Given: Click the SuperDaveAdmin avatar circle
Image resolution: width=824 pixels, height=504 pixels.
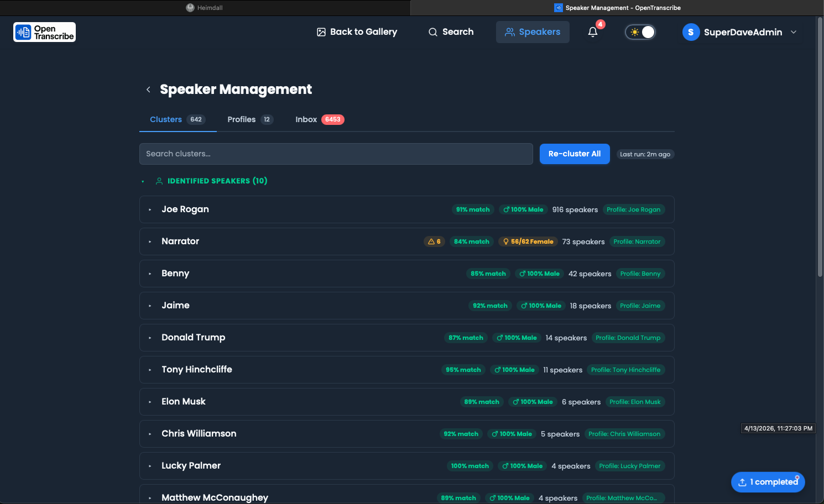Looking at the screenshot, I should pyautogui.click(x=691, y=32).
